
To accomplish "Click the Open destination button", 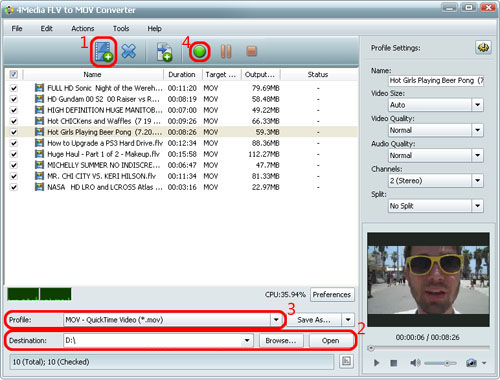I will point(331,341).
